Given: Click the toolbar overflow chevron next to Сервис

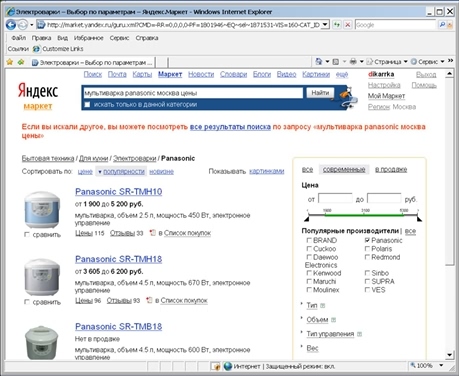Looking at the screenshot, I should pos(450,61).
